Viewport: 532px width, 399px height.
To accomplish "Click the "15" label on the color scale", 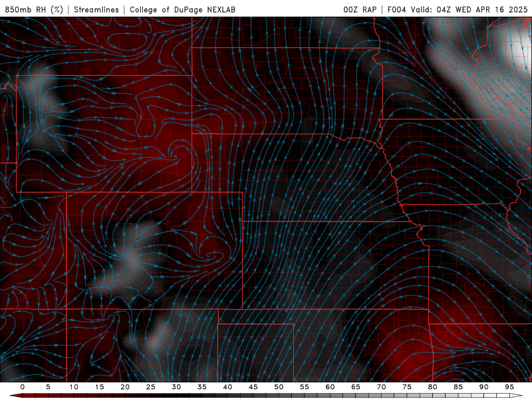I will (99, 387).
